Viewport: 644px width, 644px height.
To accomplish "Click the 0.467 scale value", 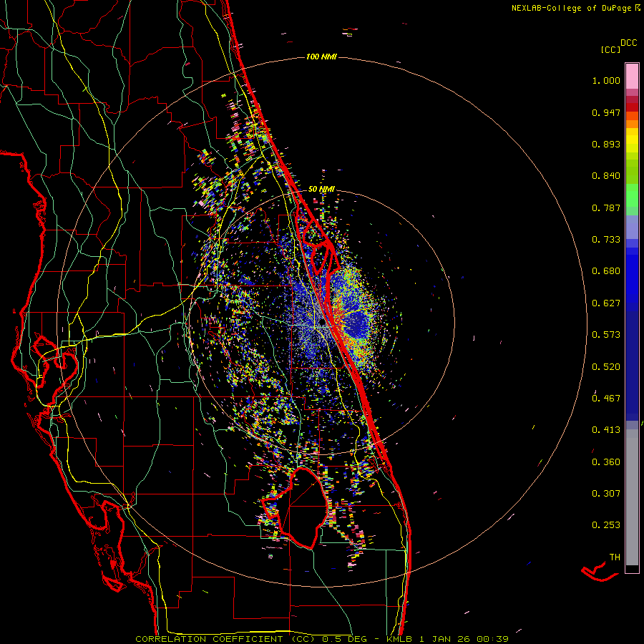I will [606, 399].
